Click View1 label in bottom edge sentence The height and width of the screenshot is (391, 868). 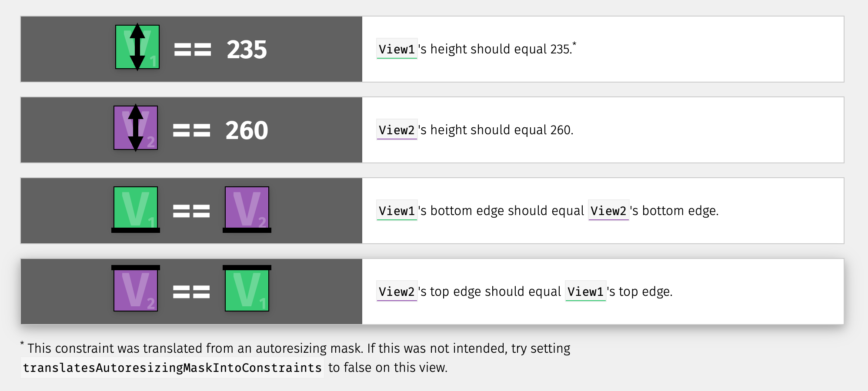397,211
